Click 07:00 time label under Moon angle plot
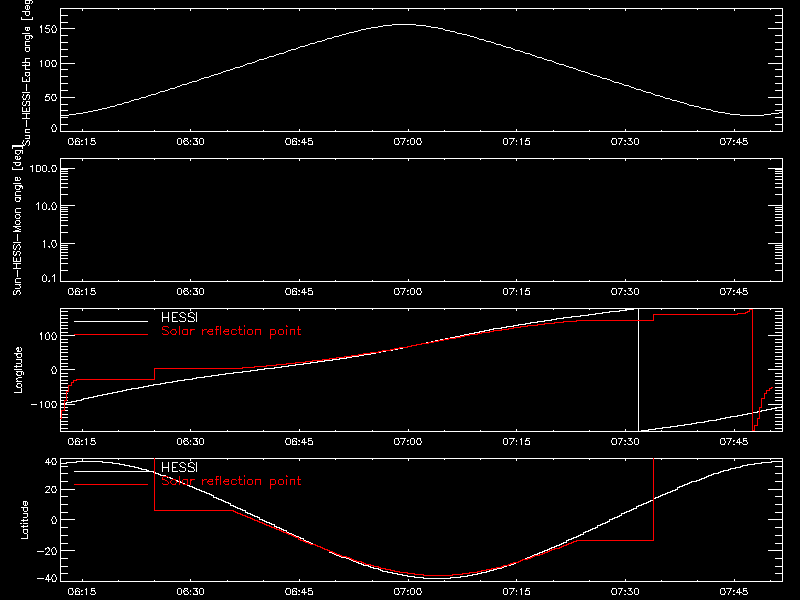 coord(408,292)
